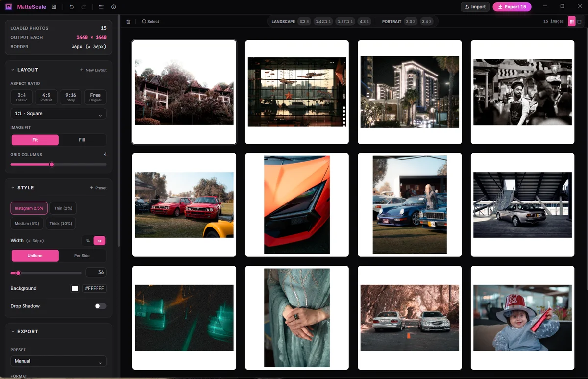Viewport: 588px width, 379px height.
Task: Select Medium (5%) border preset
Action: pyautogui.click(x=27, y=223)
